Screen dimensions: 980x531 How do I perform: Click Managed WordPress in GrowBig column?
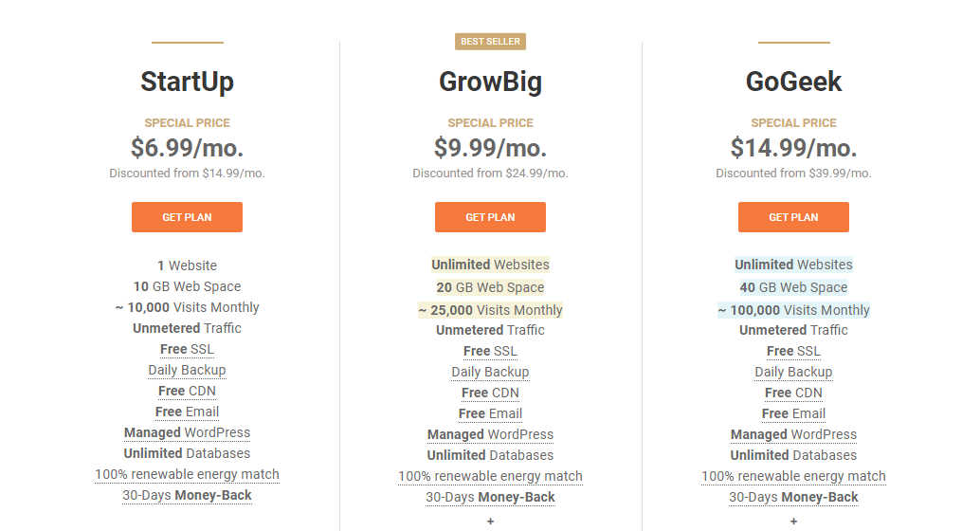pos(490,434)
